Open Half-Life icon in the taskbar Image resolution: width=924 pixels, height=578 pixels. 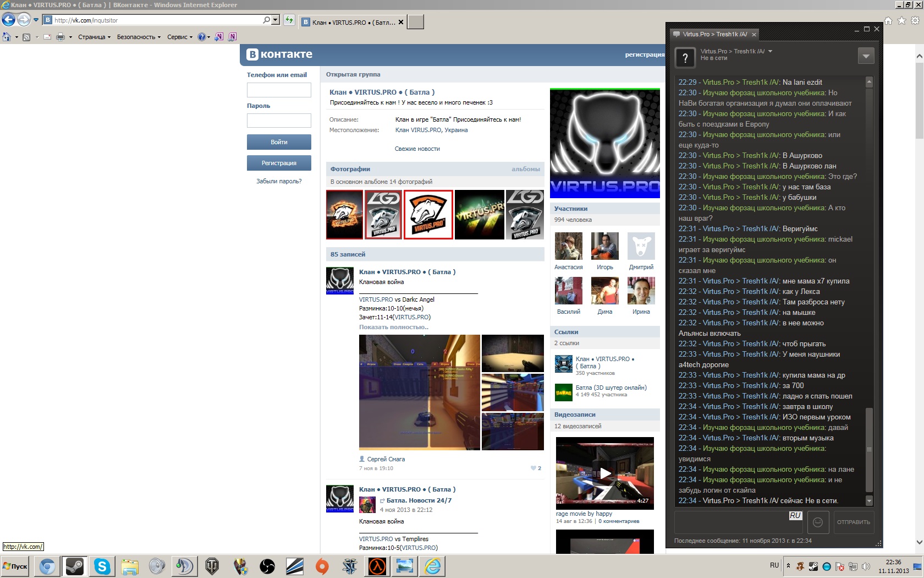coord(377,566)
